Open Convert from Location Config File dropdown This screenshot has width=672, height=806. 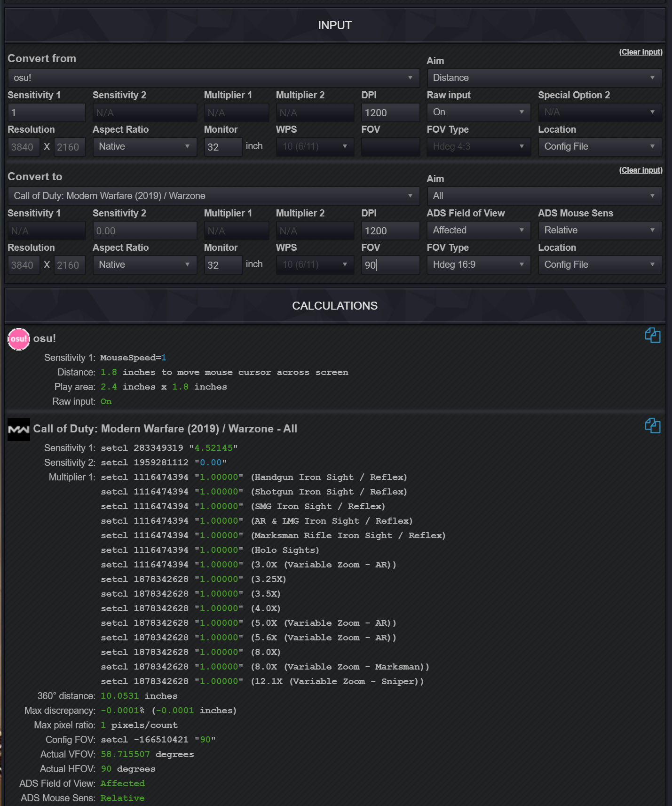point(600,146)
